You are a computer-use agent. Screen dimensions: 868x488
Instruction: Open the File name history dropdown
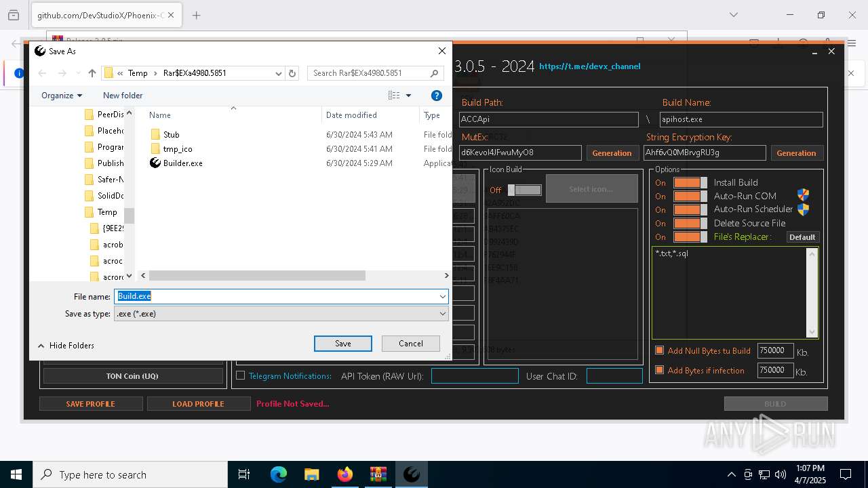[x=443, y=296]
